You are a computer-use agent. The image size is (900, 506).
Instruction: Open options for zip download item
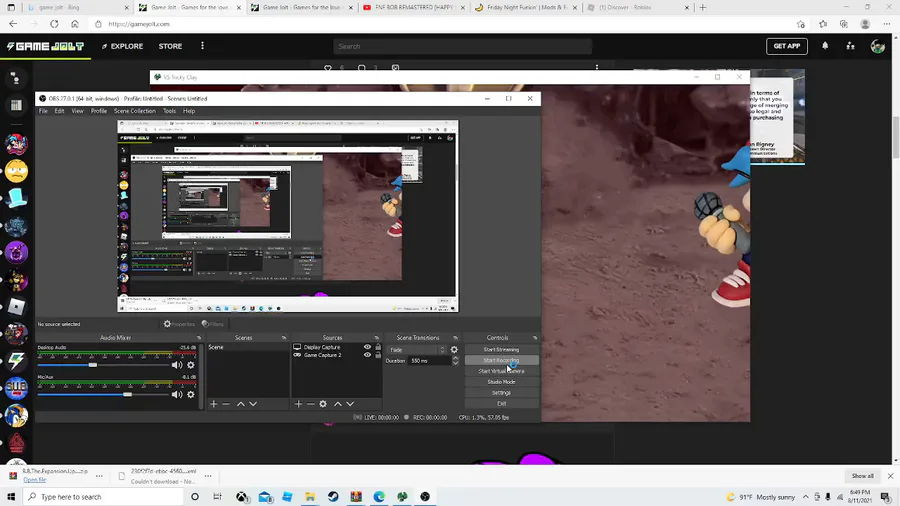pos(99,476)
